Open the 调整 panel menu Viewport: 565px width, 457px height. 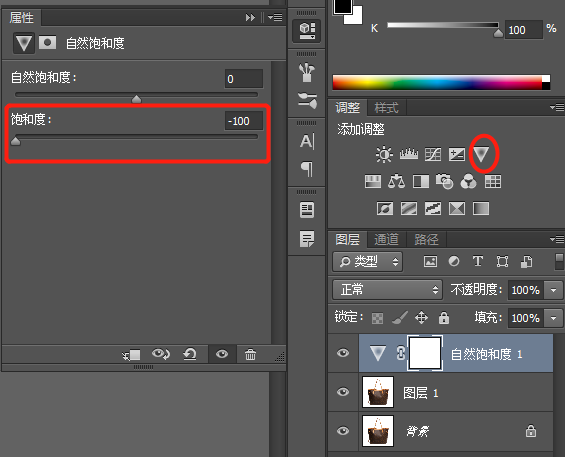tap(557, 107)
